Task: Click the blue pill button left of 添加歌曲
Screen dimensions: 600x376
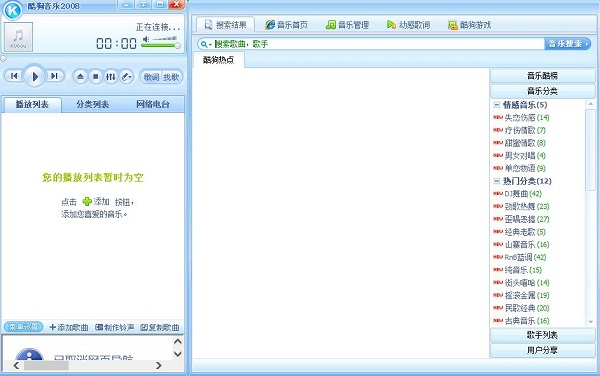Action: coord(23,327)
